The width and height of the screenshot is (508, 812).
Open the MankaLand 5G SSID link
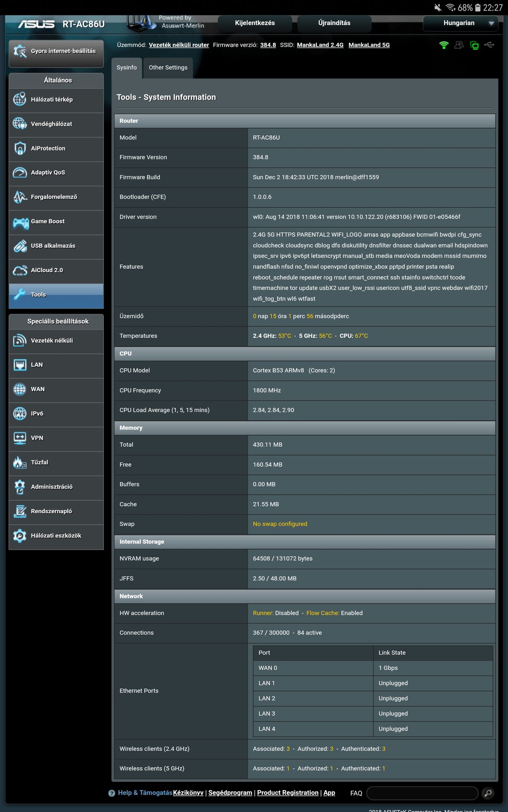point(369,45)
